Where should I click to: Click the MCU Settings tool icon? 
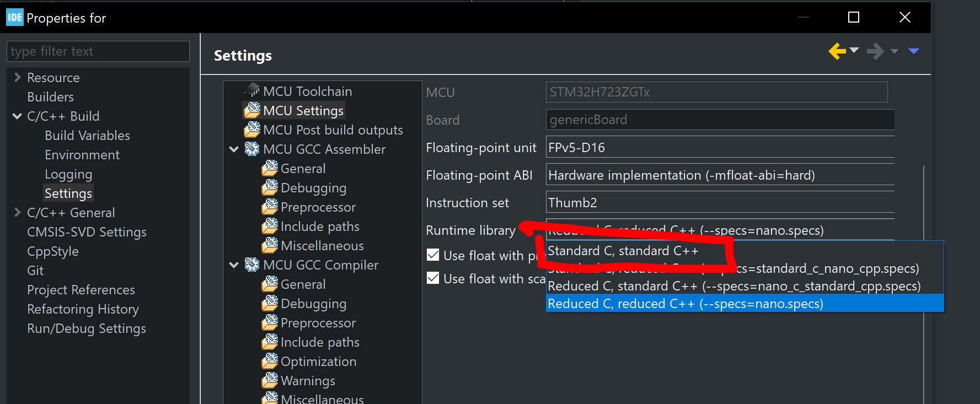coord(252,110)
